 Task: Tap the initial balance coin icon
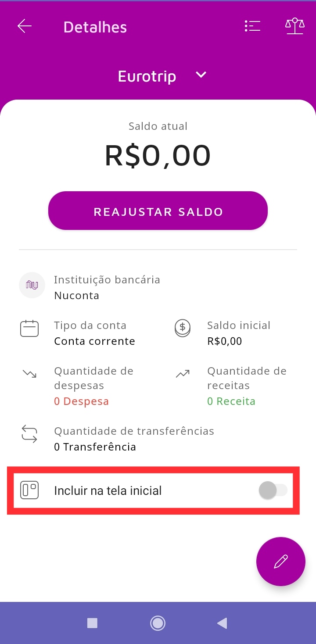click(183, 328)
